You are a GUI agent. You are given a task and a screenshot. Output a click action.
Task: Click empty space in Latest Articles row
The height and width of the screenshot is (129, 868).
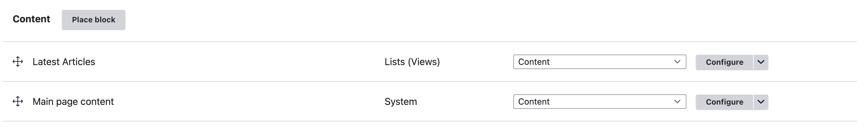236,62
